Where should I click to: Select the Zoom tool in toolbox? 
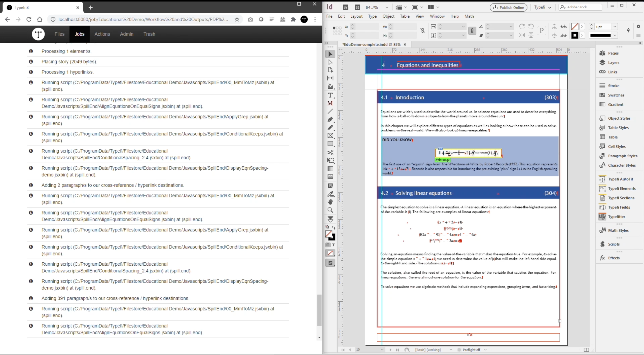click(330, 210)
